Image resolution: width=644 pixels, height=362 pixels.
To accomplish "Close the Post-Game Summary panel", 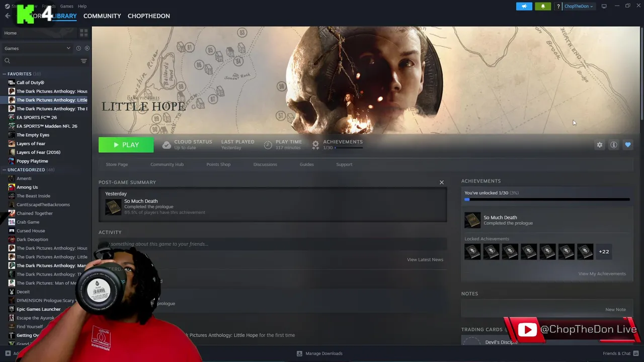I will pyautogui.click(x=442, y=182).
